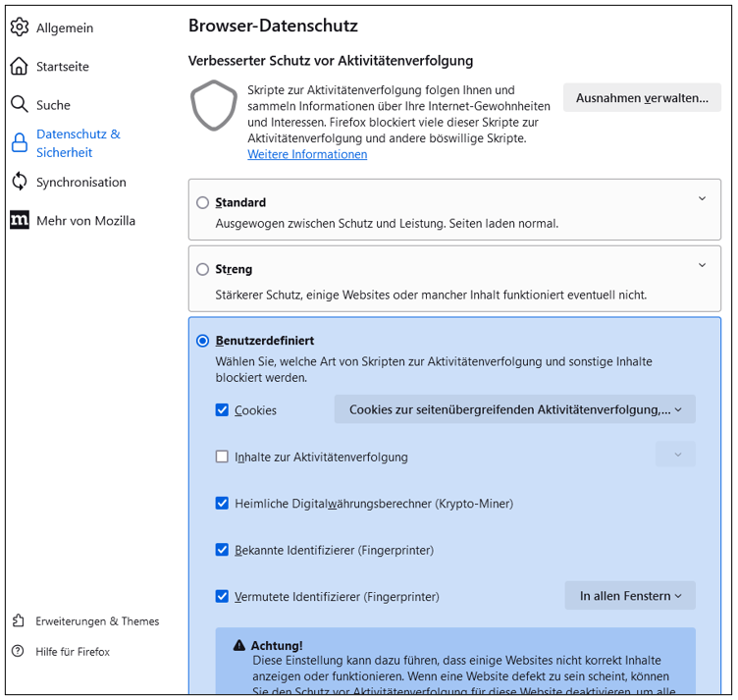Image resolution: width=738 pixels, height=700 pixels.
Task: Uncheck the Krypto-Miner checkbox
Action: point(222,504)
